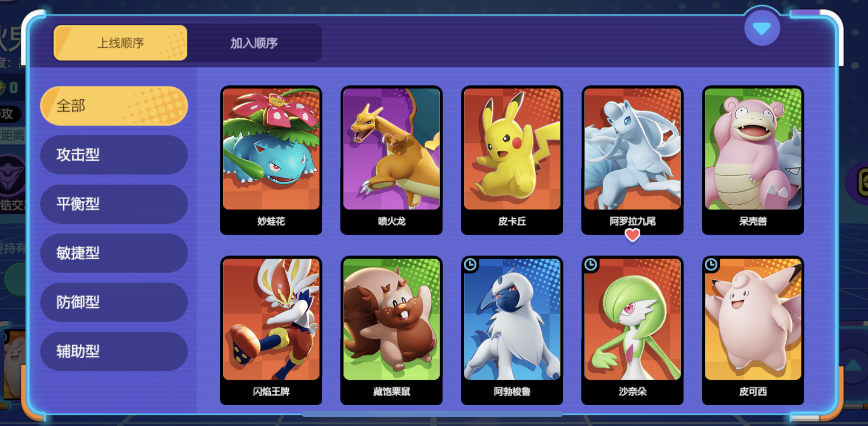Click the heart icon under 阿罗拉九尾
Screen dimensions: 868x426
coord(632,235)
